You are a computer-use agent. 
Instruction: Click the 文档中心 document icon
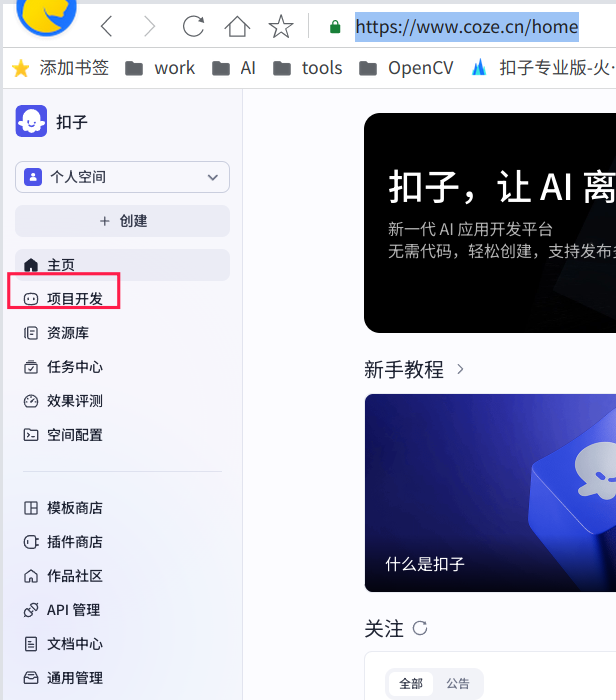coord(31,644)
